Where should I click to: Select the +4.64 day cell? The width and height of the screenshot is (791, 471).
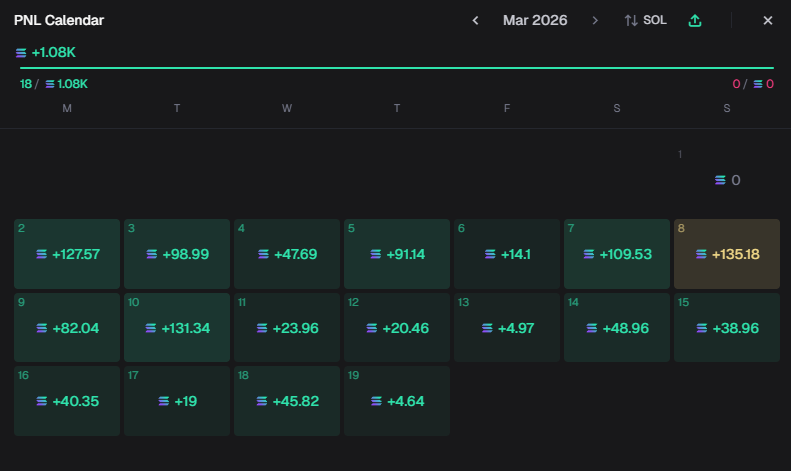pyautogui.click(x=397, y=401)
